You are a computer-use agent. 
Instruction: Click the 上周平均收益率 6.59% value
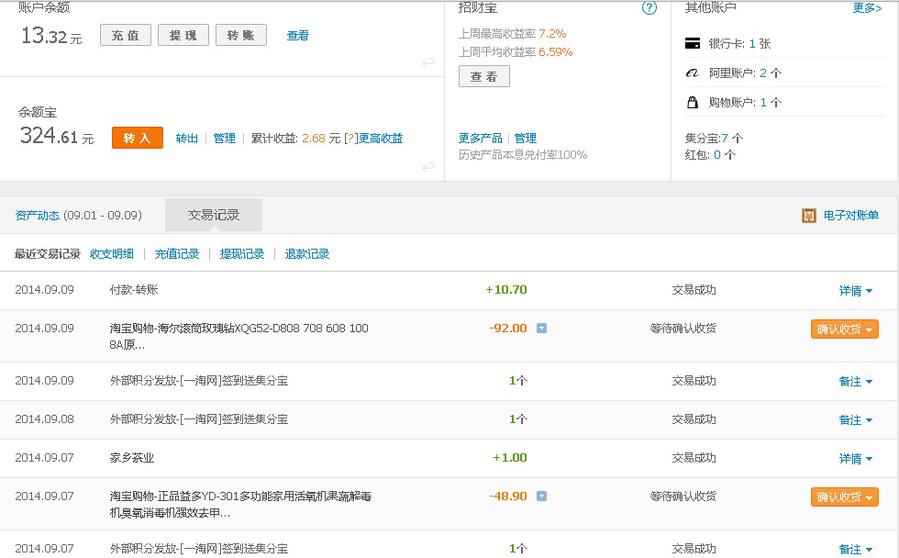pos(556,52)
